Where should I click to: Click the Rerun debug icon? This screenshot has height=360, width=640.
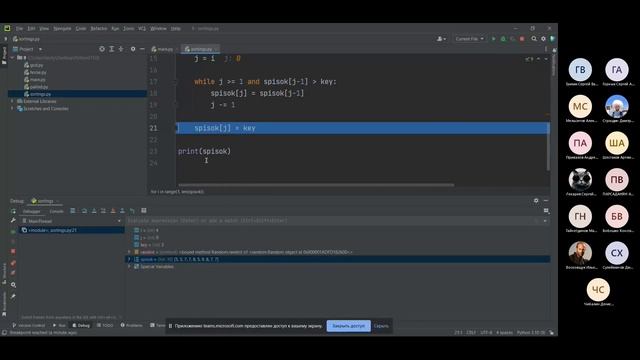click(13, 211)
